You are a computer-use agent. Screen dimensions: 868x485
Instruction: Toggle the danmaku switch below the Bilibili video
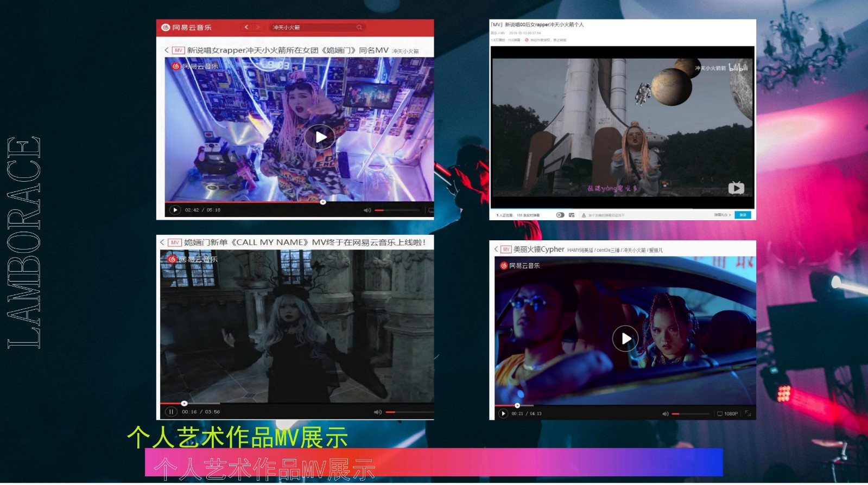click(x=560, y=215)
